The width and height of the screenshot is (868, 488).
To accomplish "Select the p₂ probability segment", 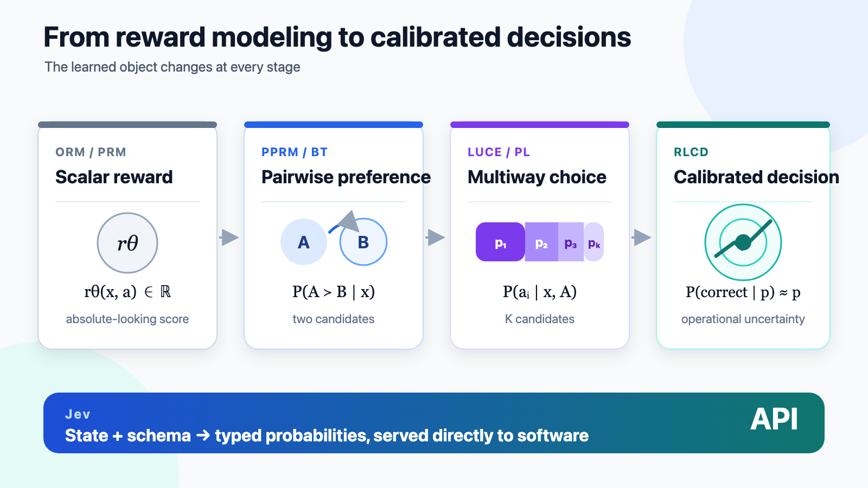I will [541, 242].
